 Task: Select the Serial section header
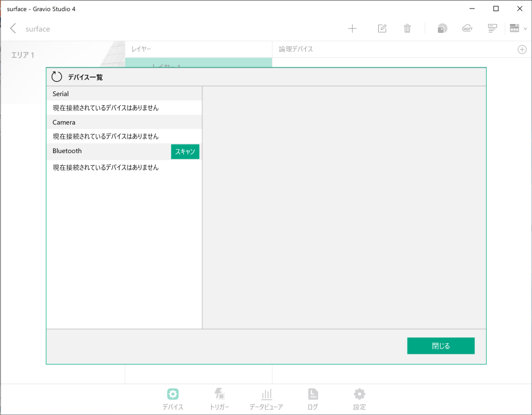click(124, 94)
